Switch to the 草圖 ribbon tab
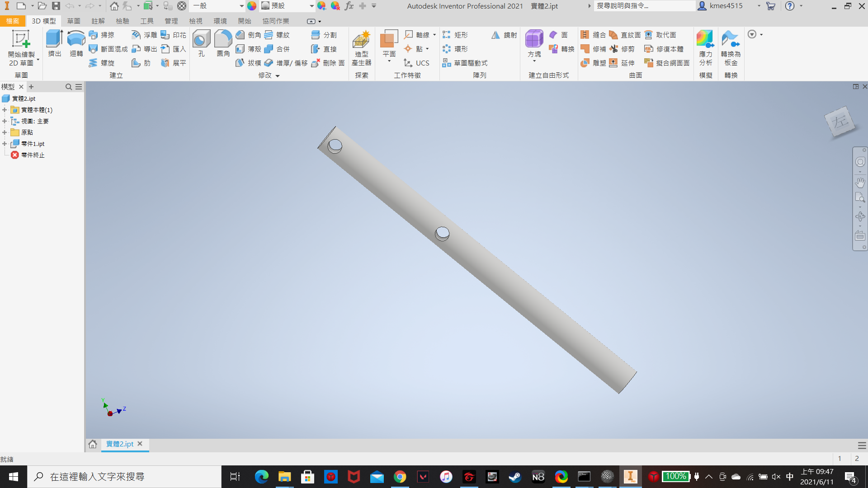Viewport: 868px width, 488px height. pyautogui.click(x=73, y=21)
